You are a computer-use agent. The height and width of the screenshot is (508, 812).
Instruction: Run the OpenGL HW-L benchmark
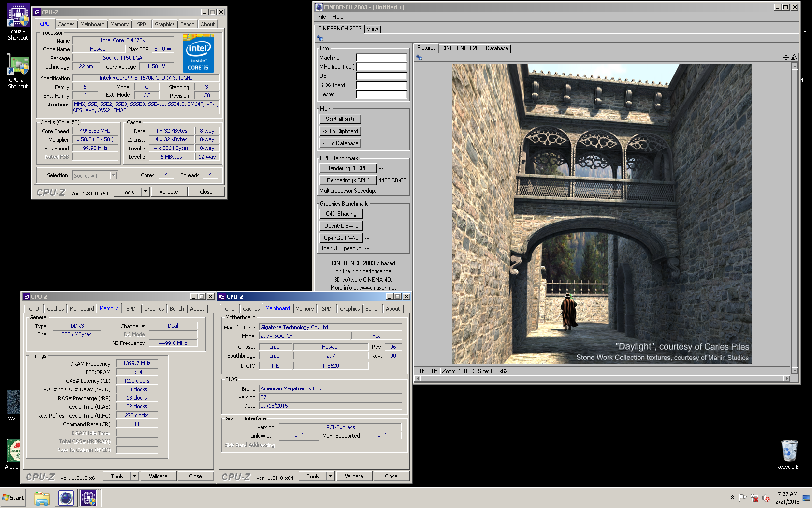(x=341, y=238)
